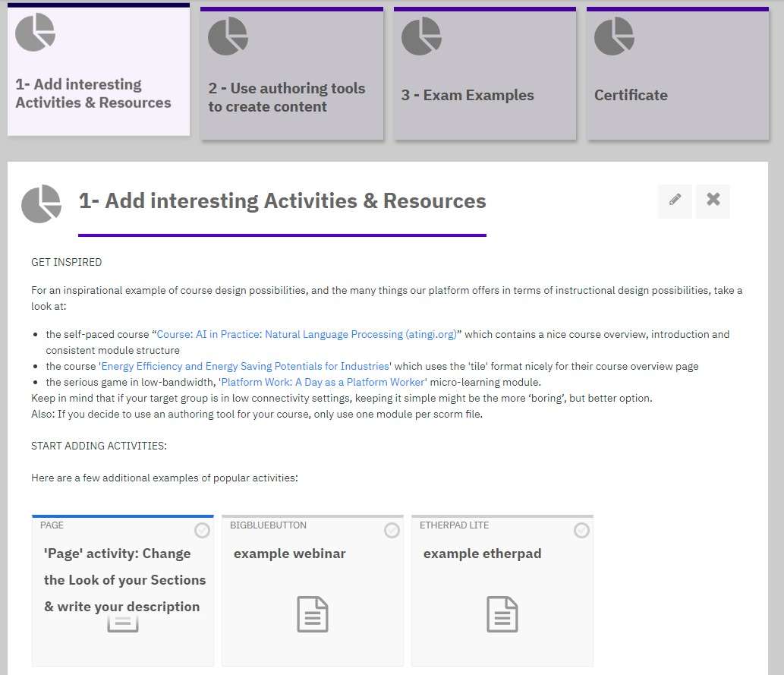Screen dimensions: 784x675
Task: Click the pie chart icon on authoring tools tile
Action: click(x=228, y=36)
